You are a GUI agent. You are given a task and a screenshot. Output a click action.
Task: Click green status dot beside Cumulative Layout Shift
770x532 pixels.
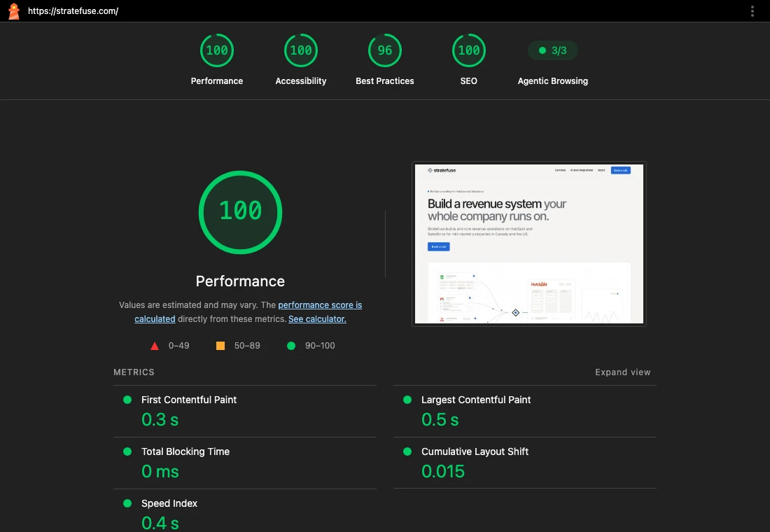pos(407,451)
